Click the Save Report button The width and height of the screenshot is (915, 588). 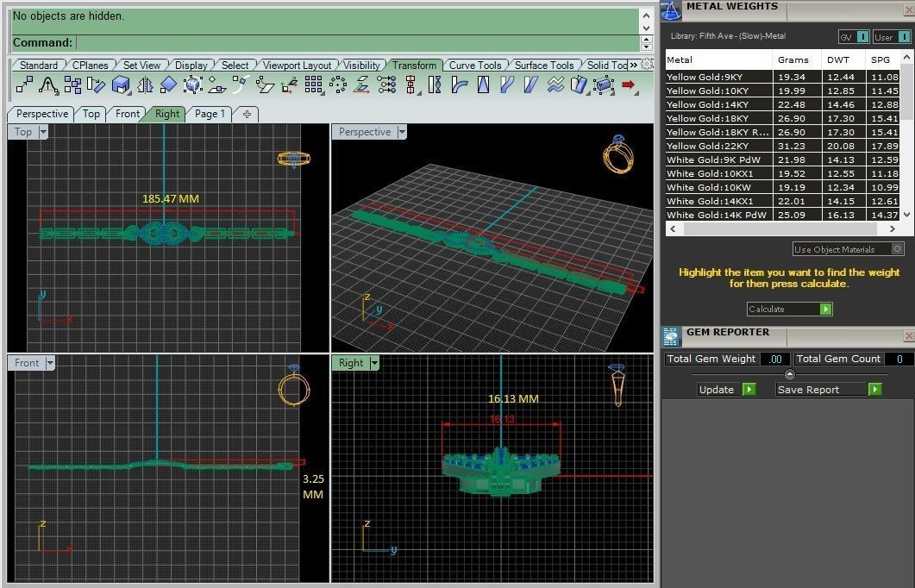[x=829, y=389]
